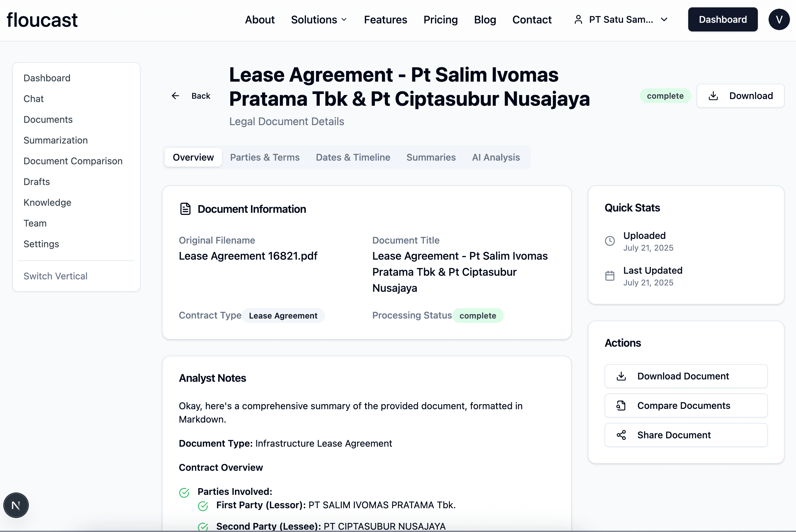The height and width of the screenshot is (532, 796).
Task: Open the V avatar in the top right
Action: 779,19
